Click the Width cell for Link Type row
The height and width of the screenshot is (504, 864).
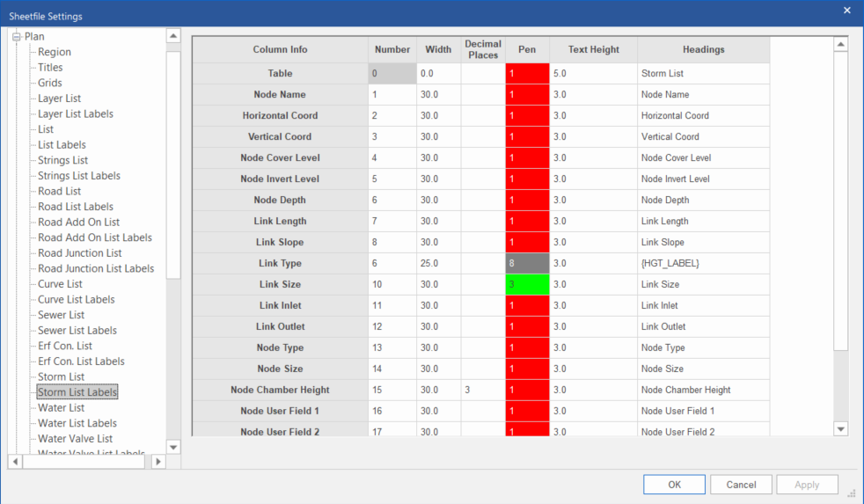pos(438,263)
